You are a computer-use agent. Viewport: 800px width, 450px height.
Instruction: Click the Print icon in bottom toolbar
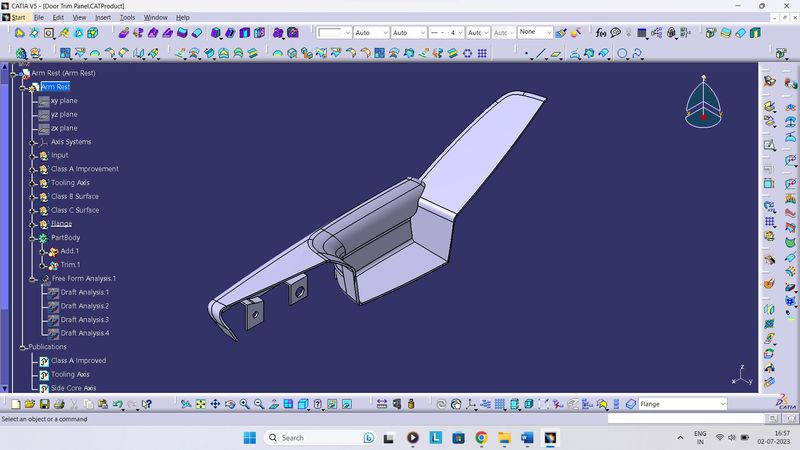click(60, 404)
